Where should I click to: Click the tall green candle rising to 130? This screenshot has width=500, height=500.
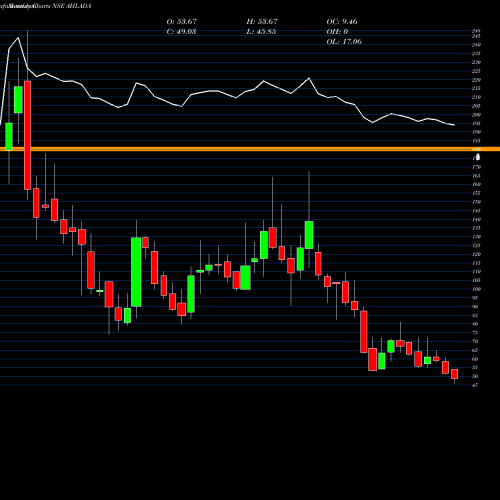pos(136,272)
